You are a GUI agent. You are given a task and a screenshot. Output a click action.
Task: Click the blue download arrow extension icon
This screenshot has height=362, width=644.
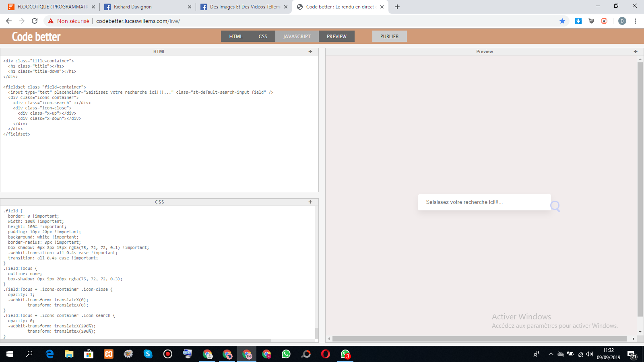(578, 21)
